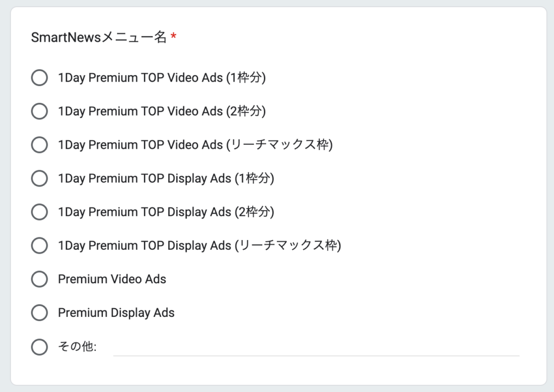Choose the radio circle for Video Ads (2枠分)
The height and width of the screenshot is (392, 554).
[39, 111]
